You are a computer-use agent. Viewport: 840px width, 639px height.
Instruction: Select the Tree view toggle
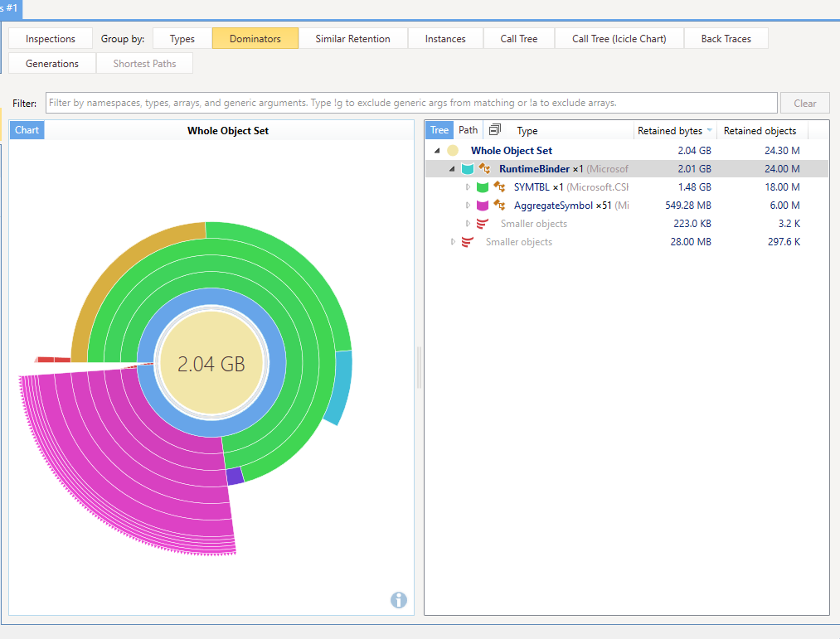pos(439,129)
